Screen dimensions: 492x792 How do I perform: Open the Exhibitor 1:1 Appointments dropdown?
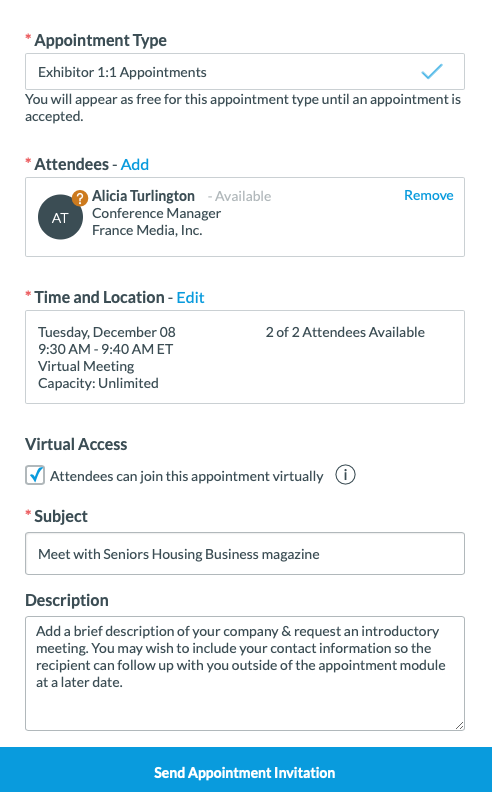coord(245,72)
